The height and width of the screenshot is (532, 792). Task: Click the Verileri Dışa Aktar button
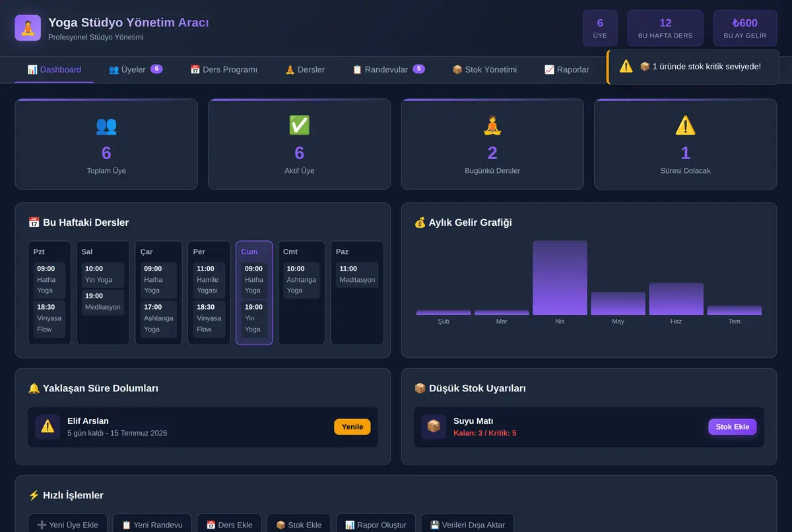point(467,525)
